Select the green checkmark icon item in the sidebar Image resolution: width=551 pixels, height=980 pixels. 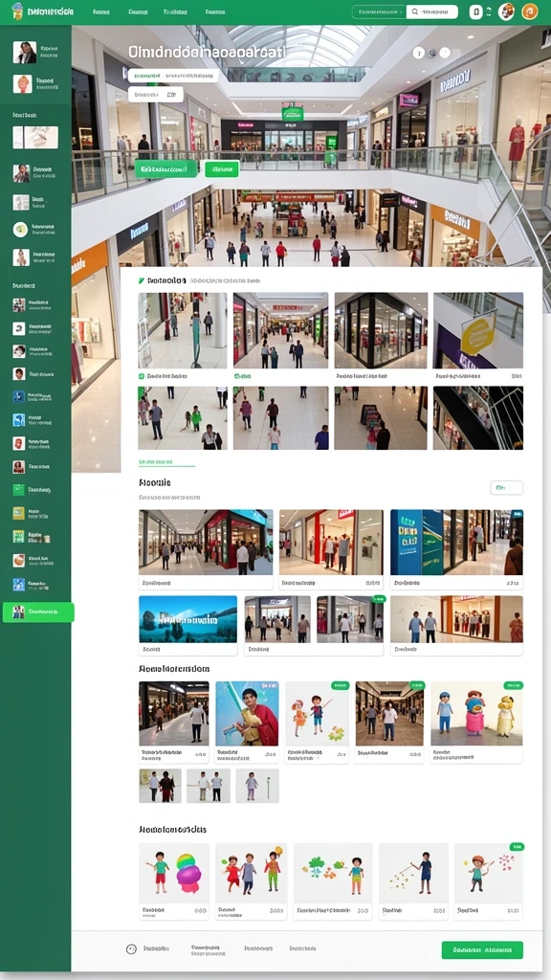click(x=20, y=229)
